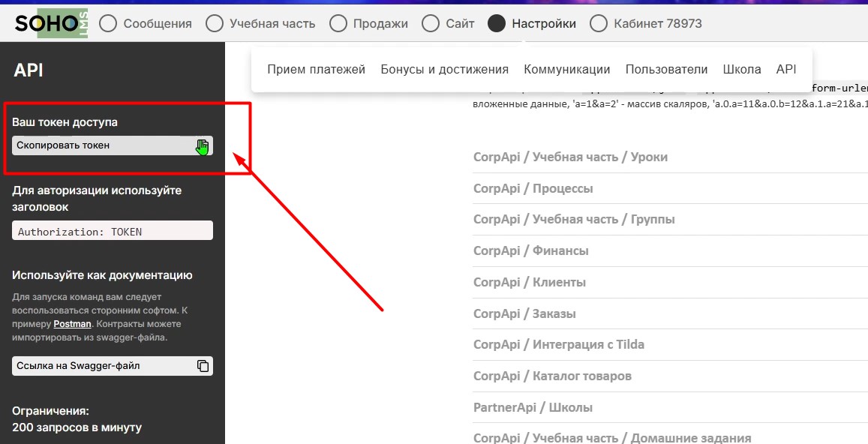The image size is (868, 444).
Task: Expand CorpApi / Учебная часть / Уроки
Action: [x=570, y=157]
